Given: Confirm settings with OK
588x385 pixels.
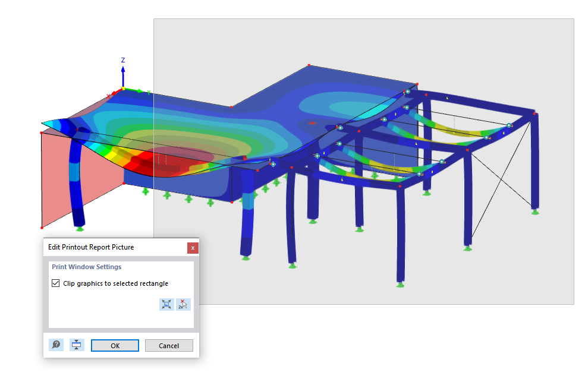Looking at the screenshot, I should 115,345.
